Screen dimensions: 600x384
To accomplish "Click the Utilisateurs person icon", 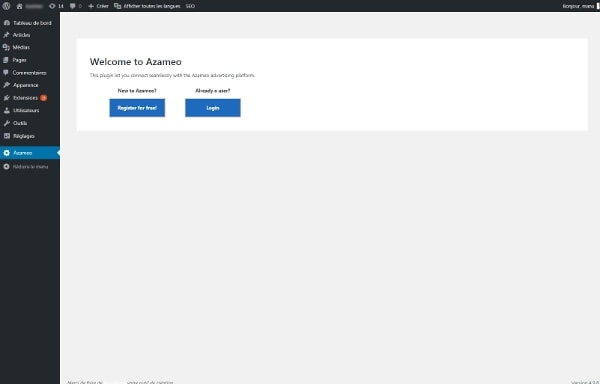I will tap(7, 111).
